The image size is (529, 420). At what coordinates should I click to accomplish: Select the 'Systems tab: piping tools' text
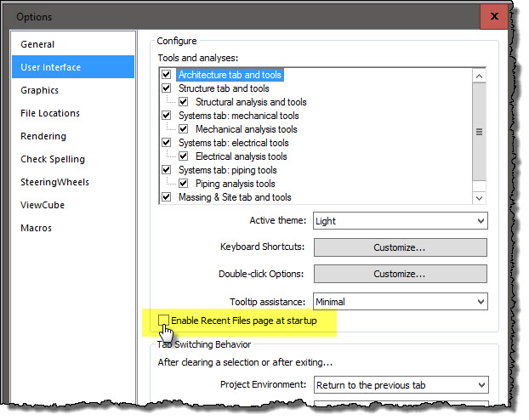click(228, 170)
